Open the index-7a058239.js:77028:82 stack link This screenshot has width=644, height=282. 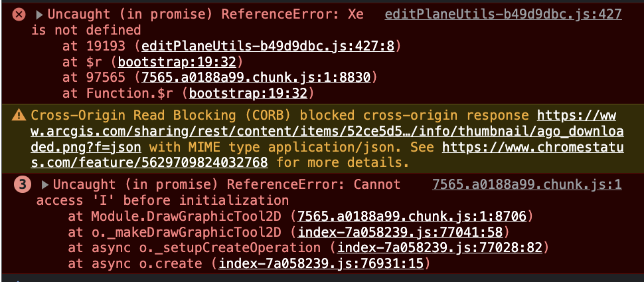point(438,248)
